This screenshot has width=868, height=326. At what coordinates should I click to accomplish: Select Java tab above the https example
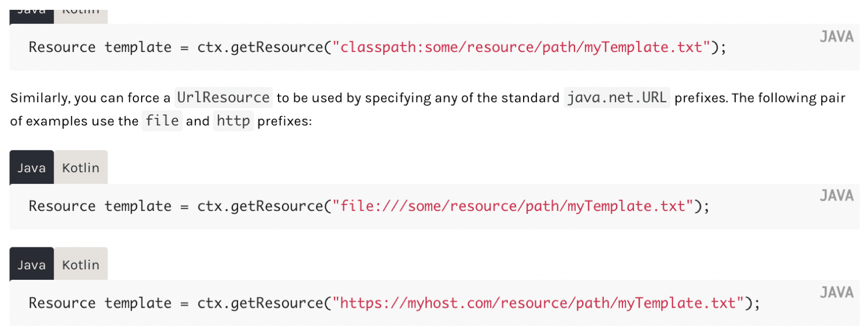tap(31, 265)
